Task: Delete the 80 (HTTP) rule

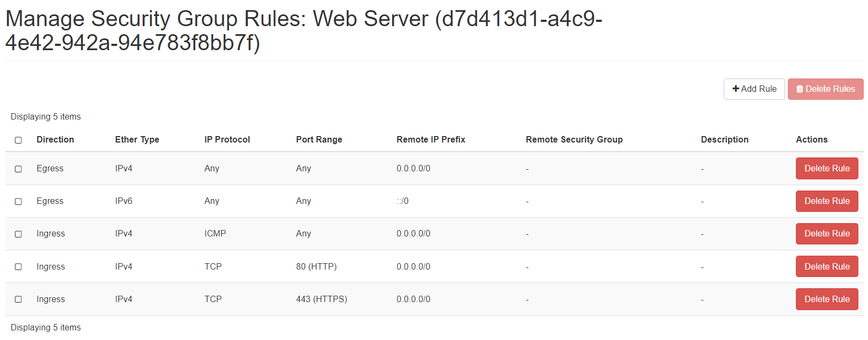Action: (x=827, y=266)
